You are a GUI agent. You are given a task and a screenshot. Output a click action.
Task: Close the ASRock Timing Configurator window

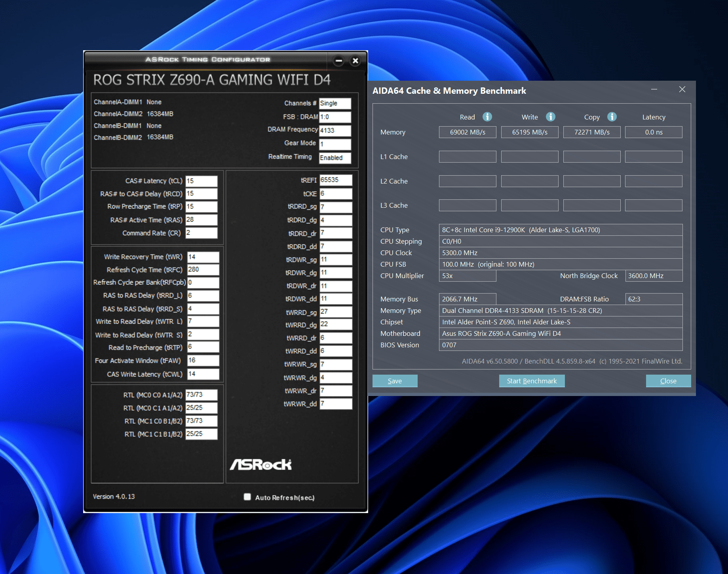(x=355, y=61)
